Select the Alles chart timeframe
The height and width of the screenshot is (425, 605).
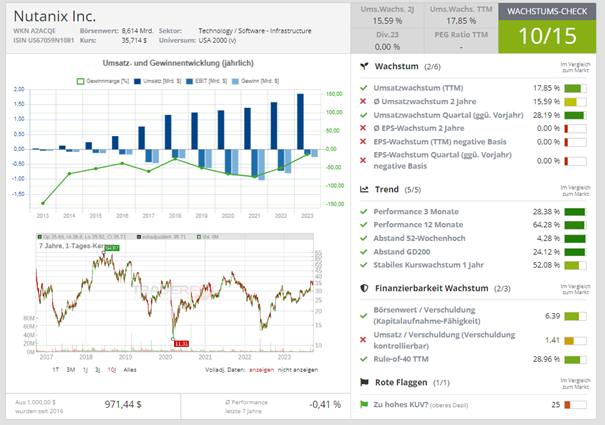click(x=130, y=370)
